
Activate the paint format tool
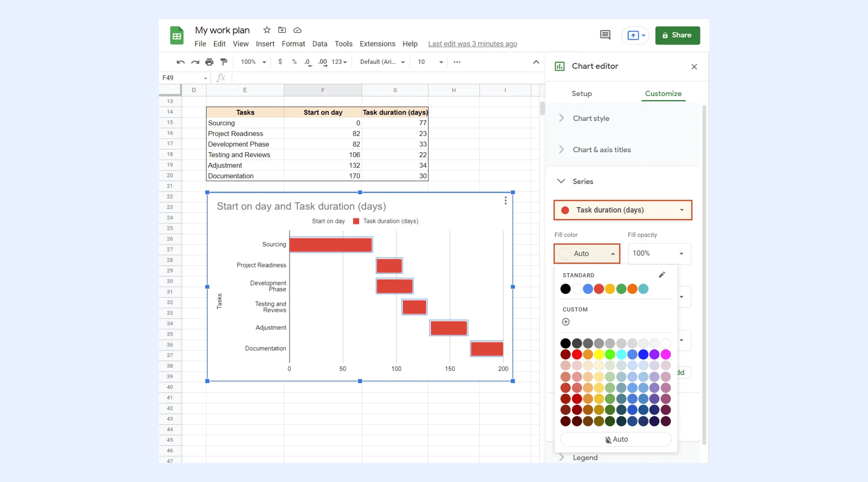coord(224,62)
